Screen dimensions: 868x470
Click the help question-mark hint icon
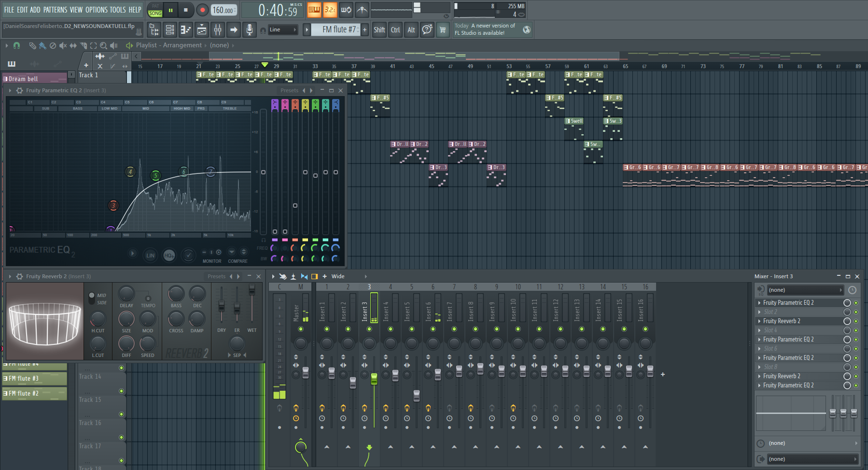click(x=427, y=30)
